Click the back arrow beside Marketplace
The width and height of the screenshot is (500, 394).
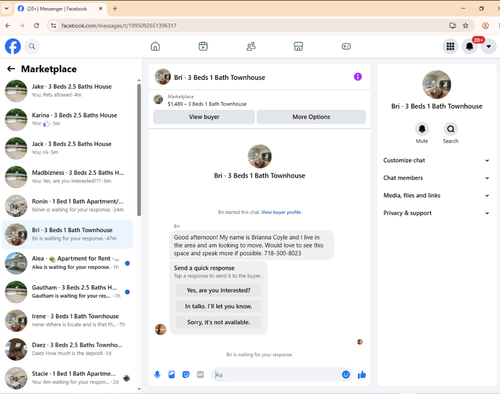click(x=11, y=69)
